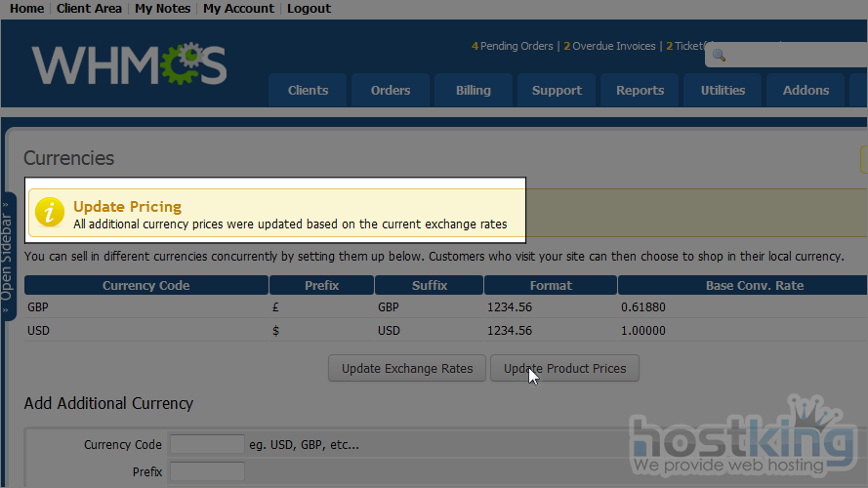Click the Logout link
The width and height of the screenshot is (868, 488).
tap(309, 9)
